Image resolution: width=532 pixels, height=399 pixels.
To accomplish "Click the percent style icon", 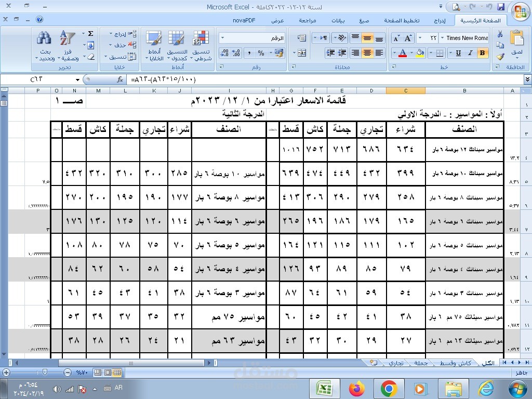I will (x=261, y=53).
